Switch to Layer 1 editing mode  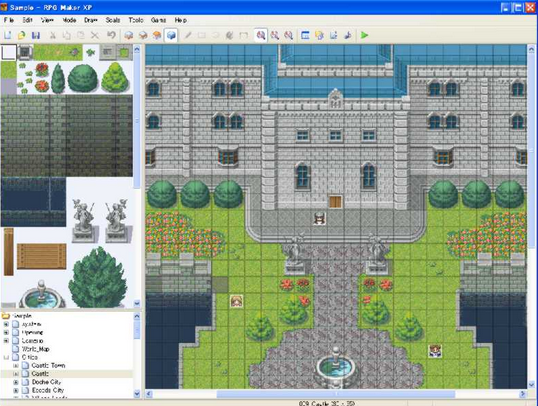[129, 35]
